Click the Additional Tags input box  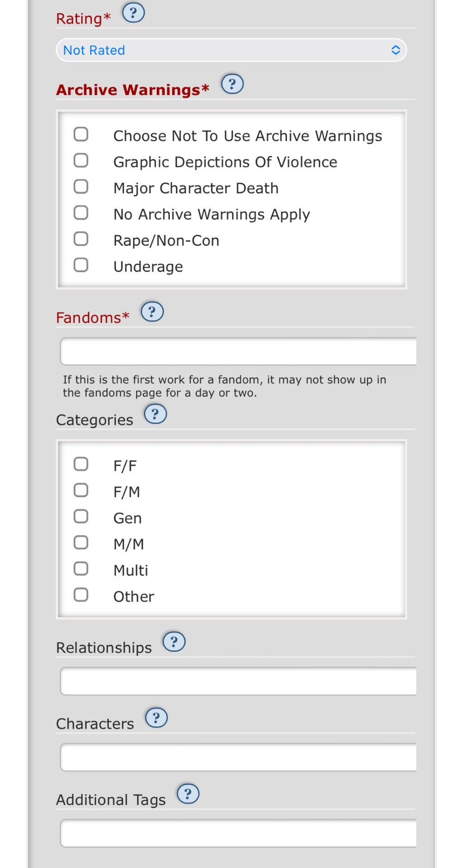[x=239, y=833]
